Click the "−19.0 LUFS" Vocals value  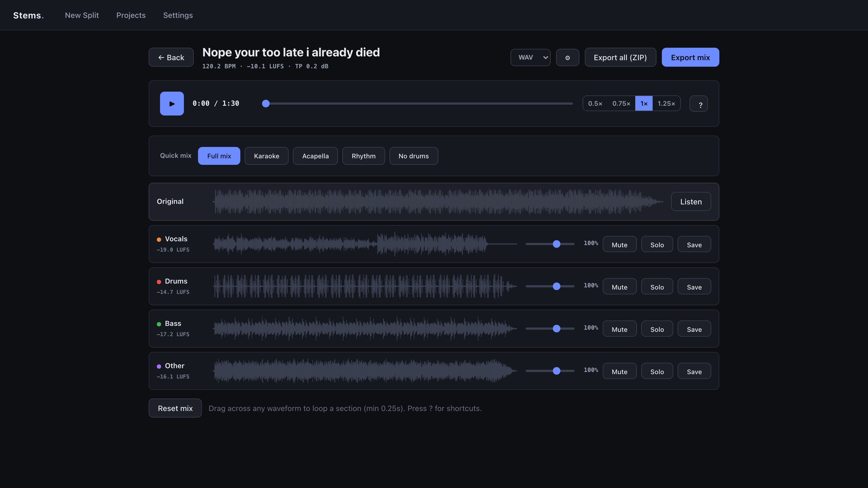pos(173,250)
